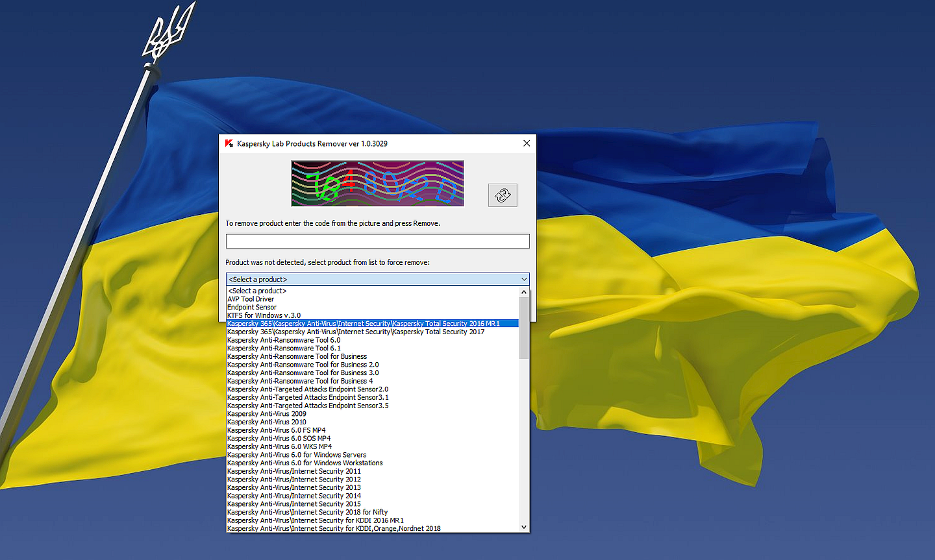Select Kaspersky Anti-Virus 6.0 SOS MP4

[373, 439]
